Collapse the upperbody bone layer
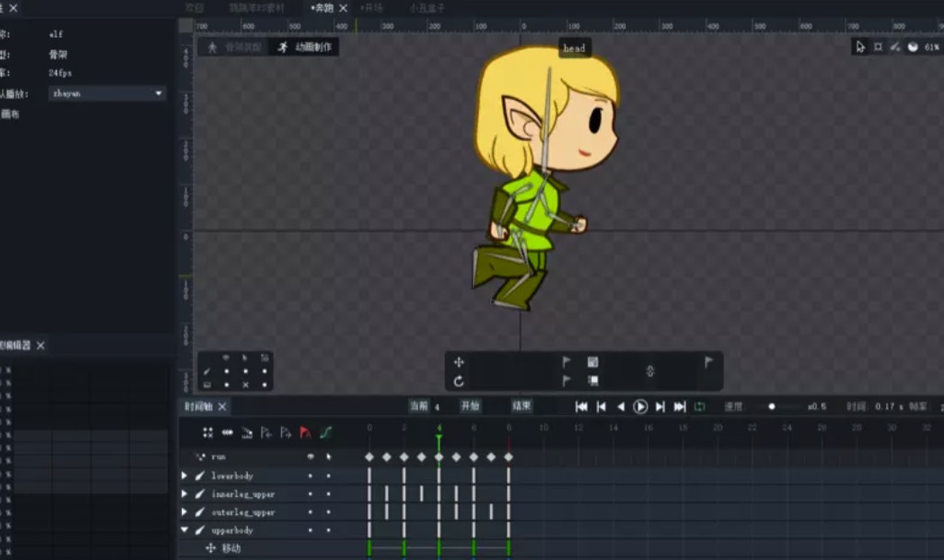The image size is (944, 560). (x=185, y=530)
